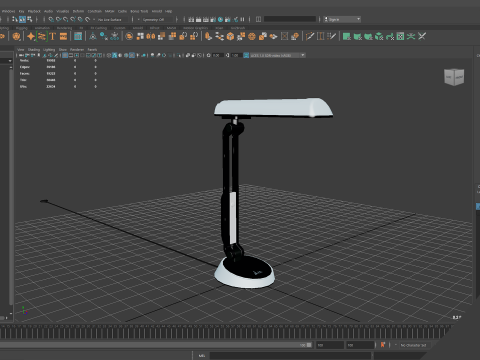This screenshot has width=480, height=360.
Task: Click the blue IPR render circle icon
Action: click(220, 19)
